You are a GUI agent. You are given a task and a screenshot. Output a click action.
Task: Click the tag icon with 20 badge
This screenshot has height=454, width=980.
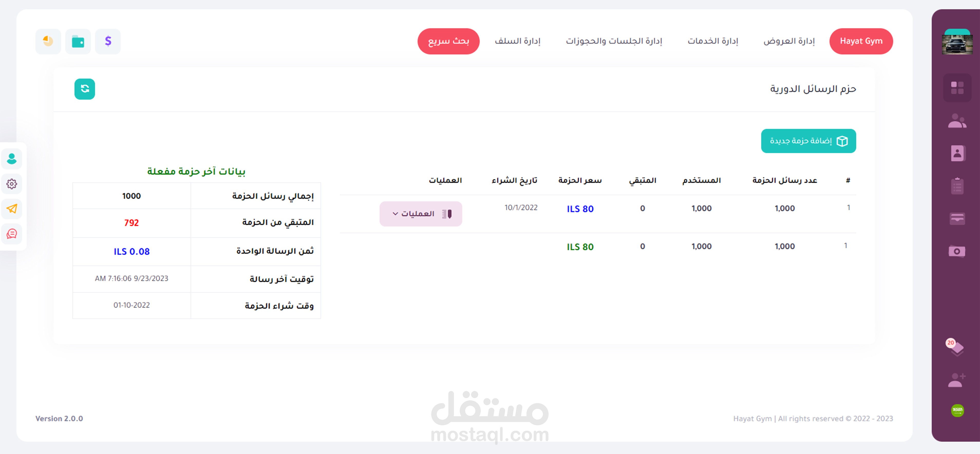point(956,347)
